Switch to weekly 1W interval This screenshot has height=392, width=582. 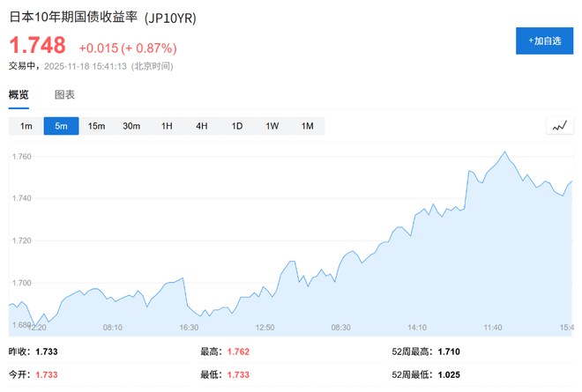tap(272, 126)
